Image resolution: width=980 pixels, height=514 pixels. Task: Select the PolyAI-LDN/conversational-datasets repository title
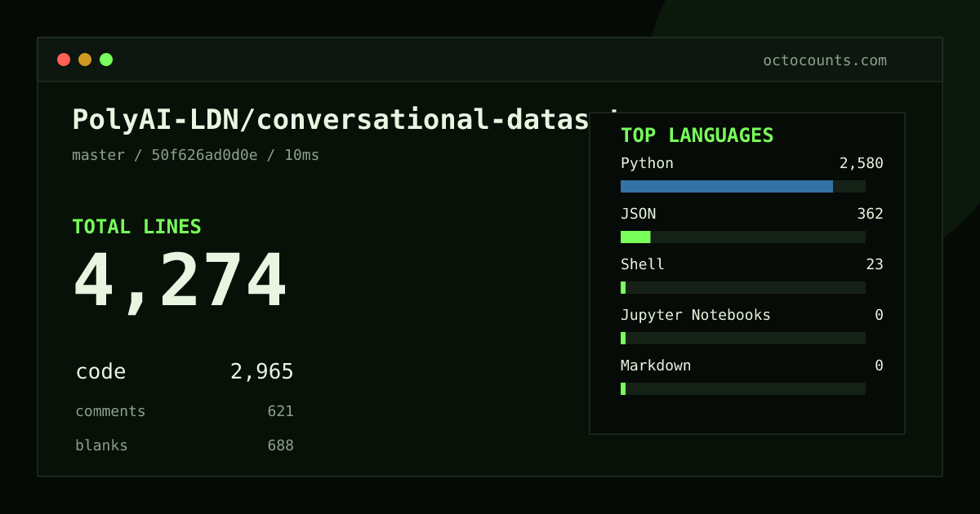point(331,119)
